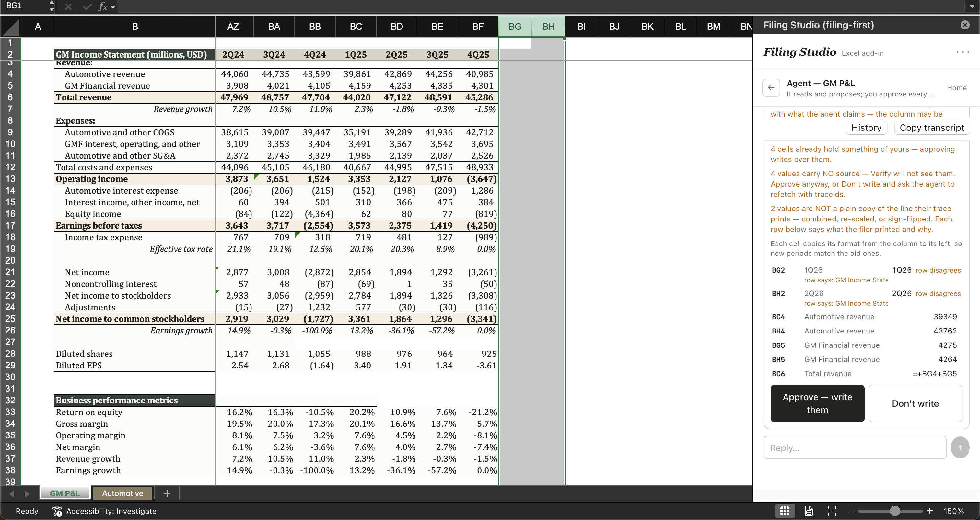Click the 150% zoom level
The height and width of the screenshot is (520, 980).
click(x=953, y=511)
